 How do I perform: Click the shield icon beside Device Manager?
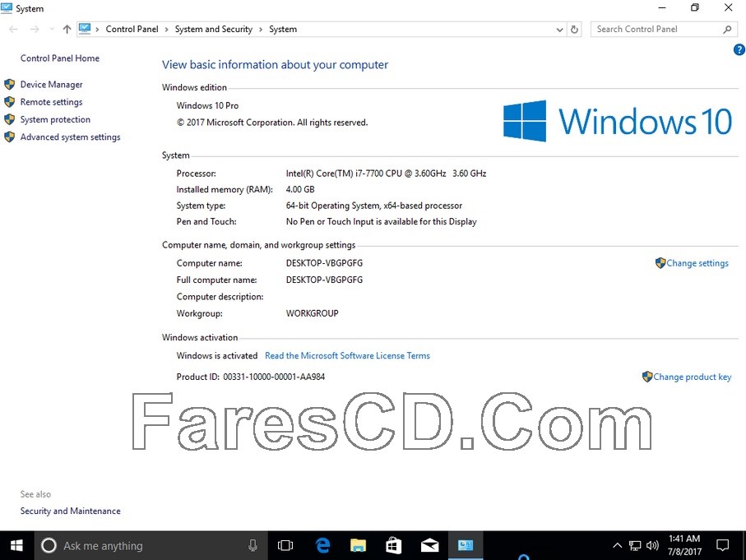click(10, 85)
